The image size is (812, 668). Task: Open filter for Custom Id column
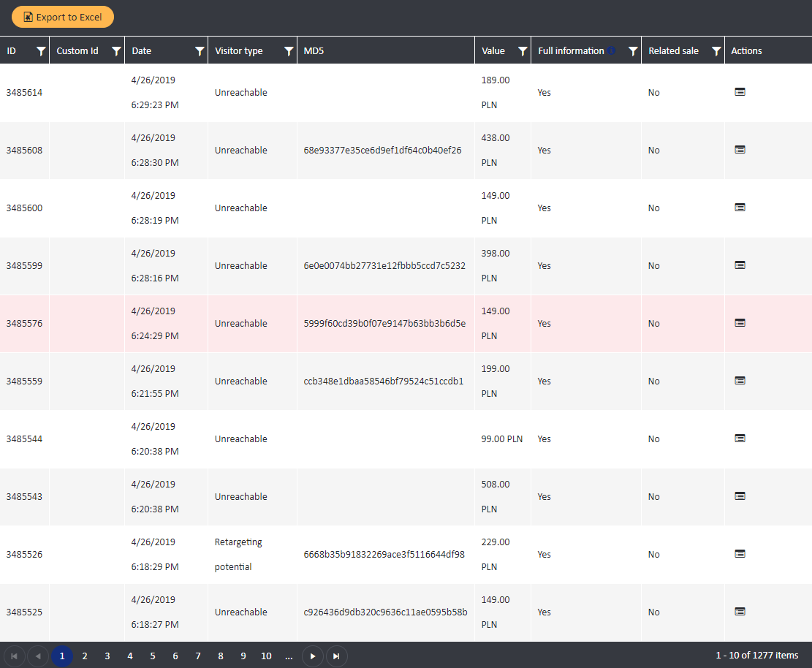[115, 51]
